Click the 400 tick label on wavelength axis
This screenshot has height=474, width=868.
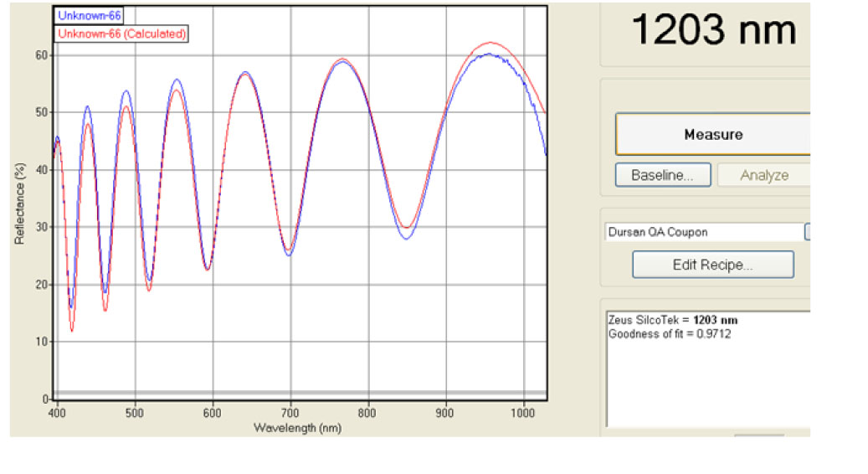(x=57, y=414)
